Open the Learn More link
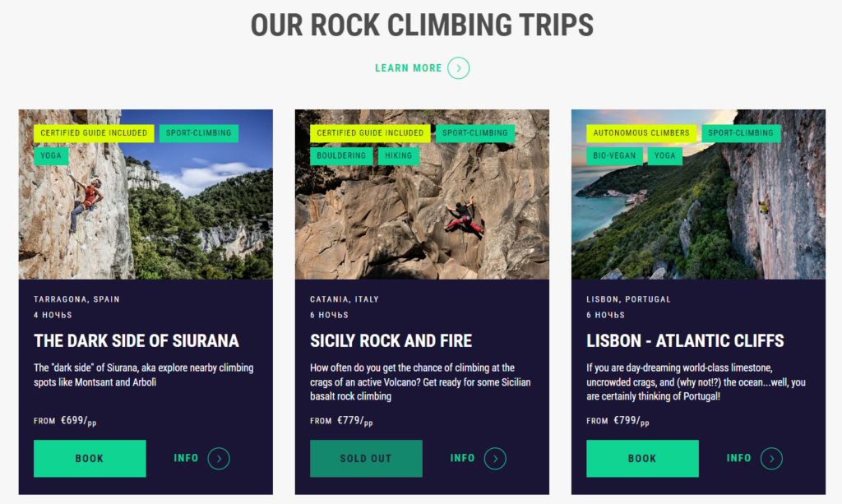Image resolution: width=842 pixels, height=504 pixels. pos(409,68)
